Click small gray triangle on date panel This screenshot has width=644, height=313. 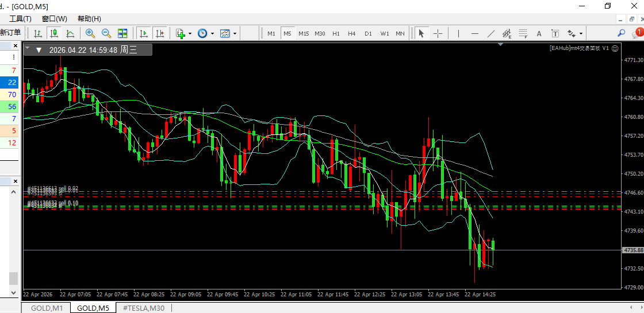pos(27,48)
